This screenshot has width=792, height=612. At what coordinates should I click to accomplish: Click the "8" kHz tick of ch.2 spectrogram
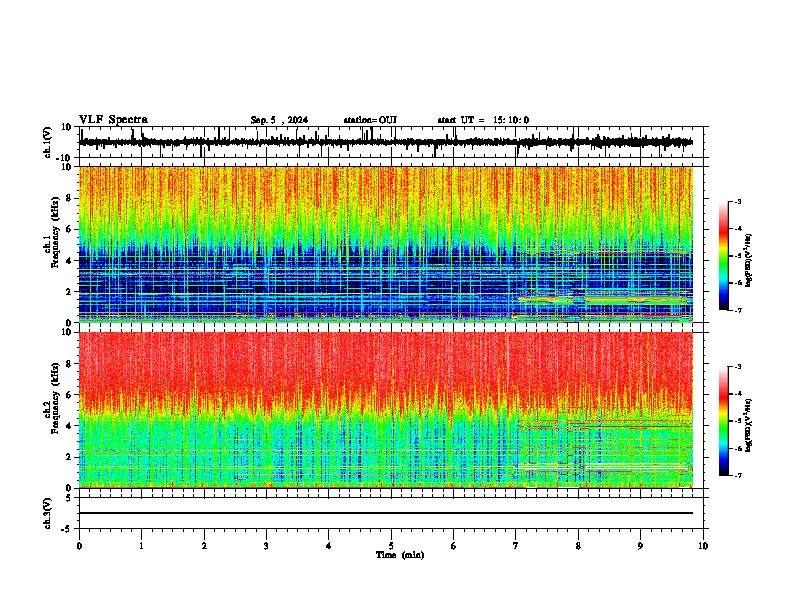(69, 364)
